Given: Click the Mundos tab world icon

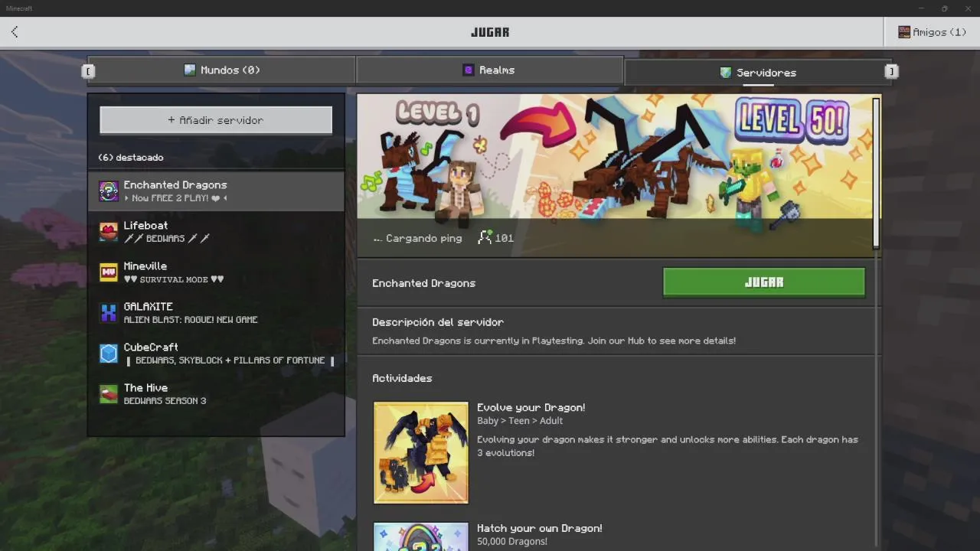Looking at the screenshot, I should tap(190, 70).
